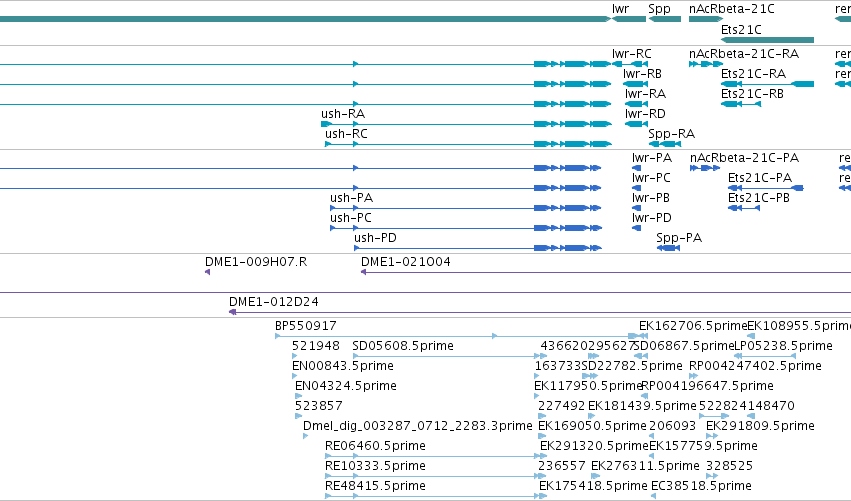This screenshot has width=851, height=501.
Task: Select the lwr gene label
Action: pos(620,9)
